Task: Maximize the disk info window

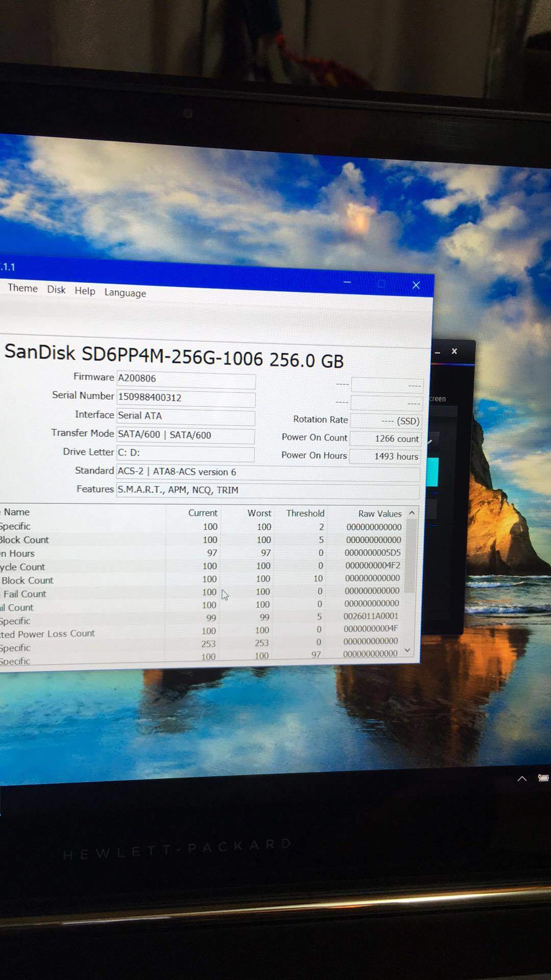Action: (x=382, y=284)
